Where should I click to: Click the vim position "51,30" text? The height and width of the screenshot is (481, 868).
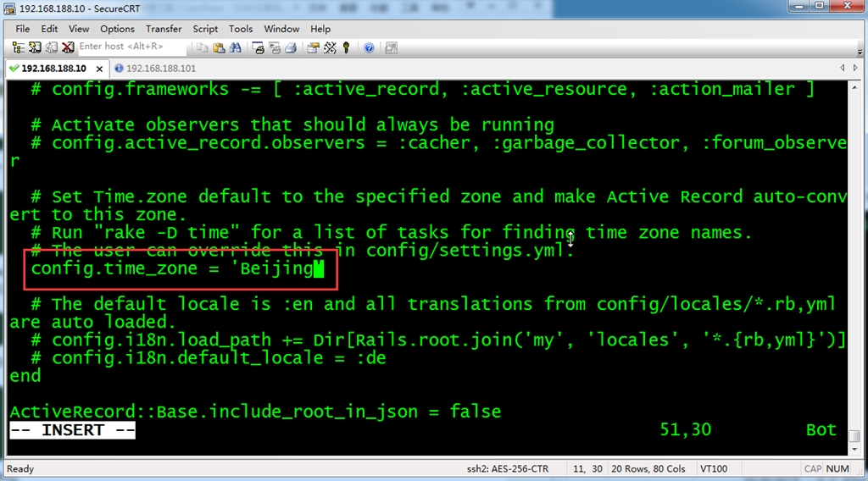coord(685,430)
